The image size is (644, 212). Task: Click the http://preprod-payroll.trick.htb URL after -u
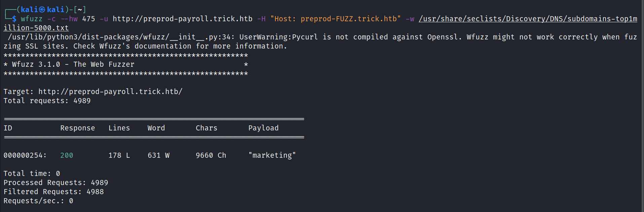point(182,19)
